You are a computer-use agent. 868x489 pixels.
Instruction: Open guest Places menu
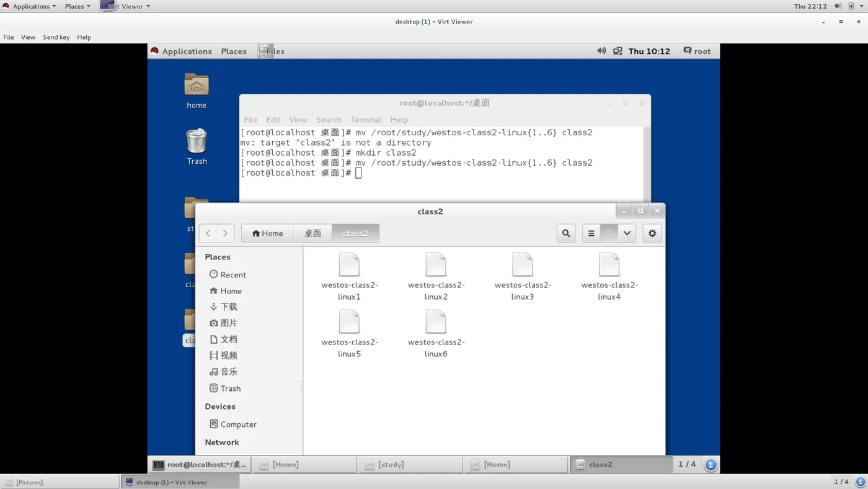click(234, 52)
